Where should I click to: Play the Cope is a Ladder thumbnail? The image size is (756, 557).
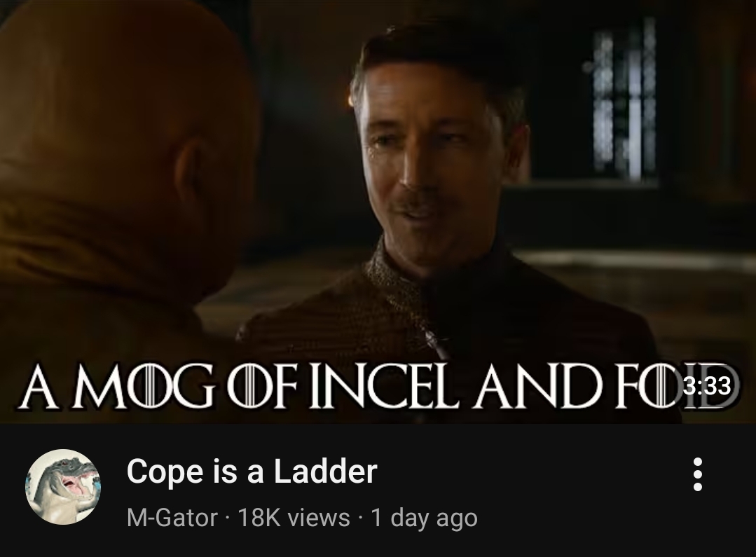378,211
